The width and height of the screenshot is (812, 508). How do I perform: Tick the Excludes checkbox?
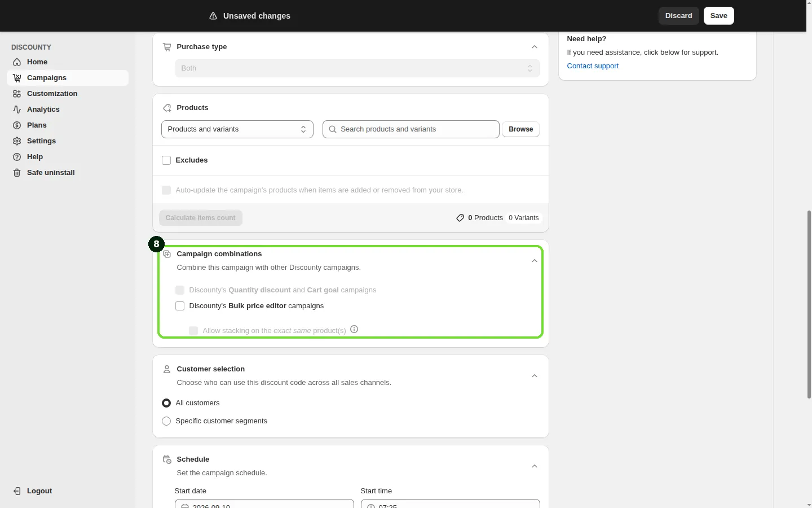click(x=166, y=160)
